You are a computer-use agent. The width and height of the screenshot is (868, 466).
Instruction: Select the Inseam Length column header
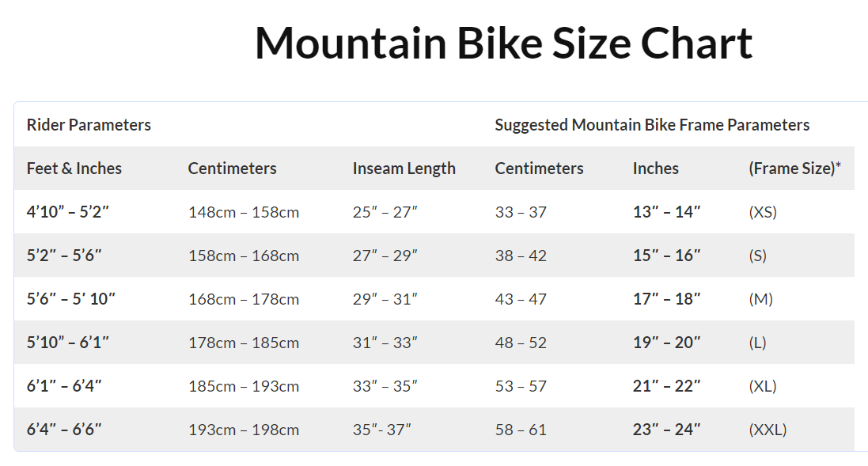click(x=404, y=169)
